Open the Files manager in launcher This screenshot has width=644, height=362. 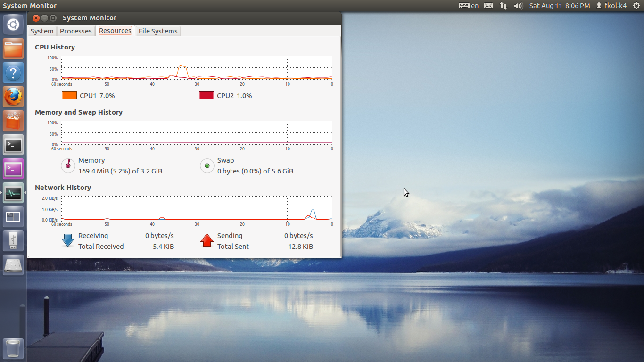coord(13,49)
